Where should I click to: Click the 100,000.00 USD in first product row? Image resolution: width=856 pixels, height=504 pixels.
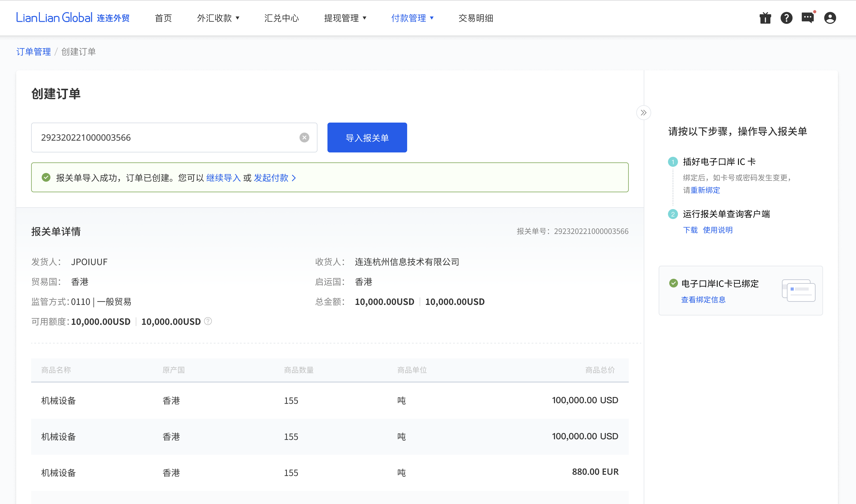click(x=585, y=400)
